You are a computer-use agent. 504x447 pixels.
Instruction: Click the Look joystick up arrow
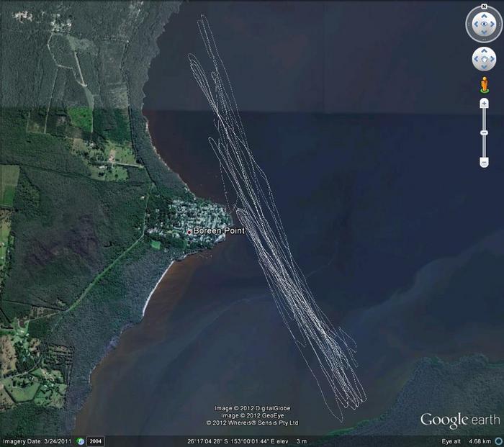click(x=484, y=16)
